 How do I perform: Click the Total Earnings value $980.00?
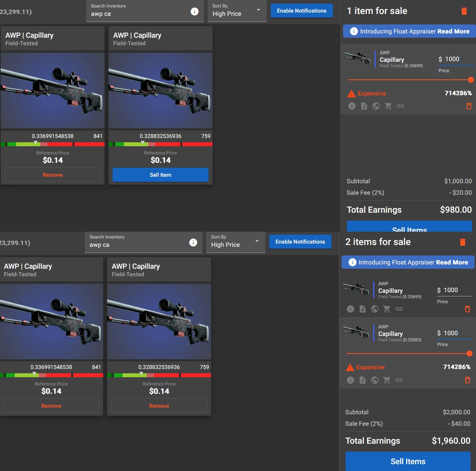(x=456, y=210)
